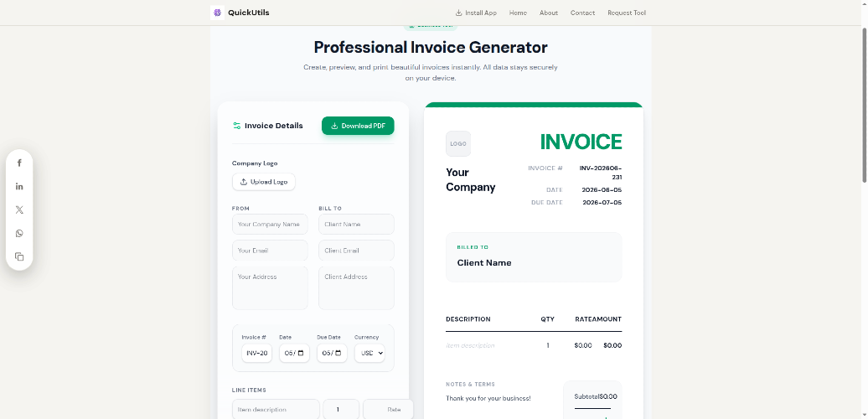Click the line item Rate field
This screenshot has width=868, height=419.
(388, 410)
